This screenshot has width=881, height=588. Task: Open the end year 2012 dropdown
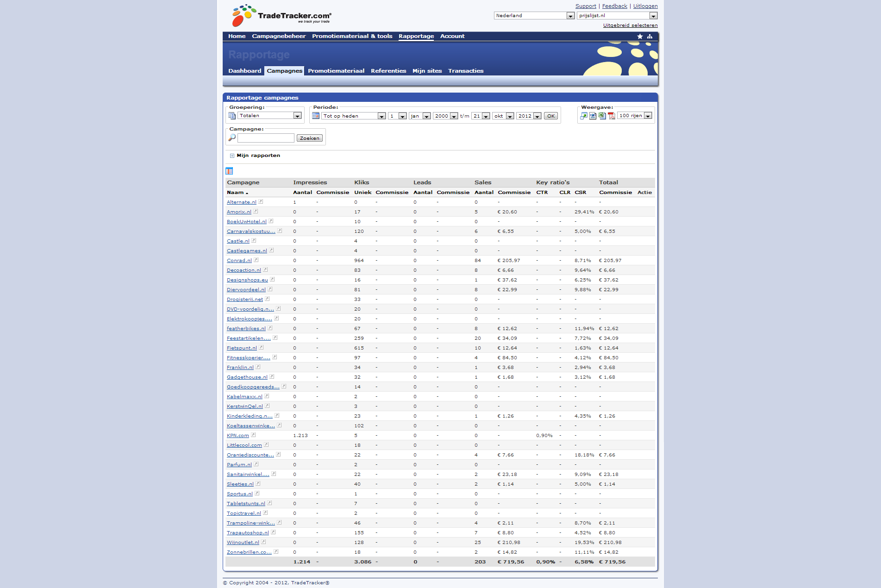pos(529,116)
